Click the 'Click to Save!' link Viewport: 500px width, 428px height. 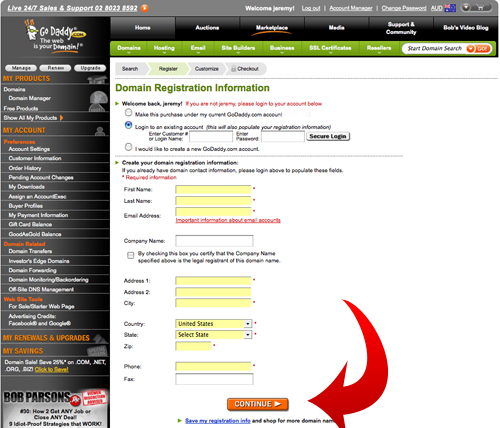tap(51, 369)
